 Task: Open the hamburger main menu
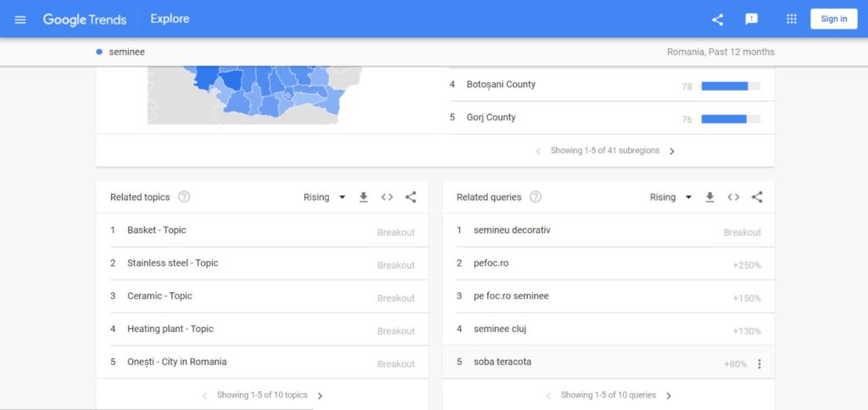20,19
